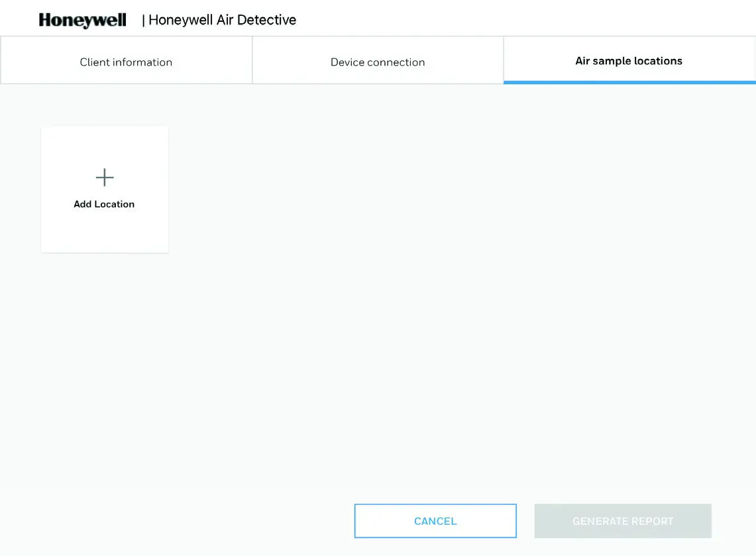Click the GENERATE REPORT button

coord(623,521)
